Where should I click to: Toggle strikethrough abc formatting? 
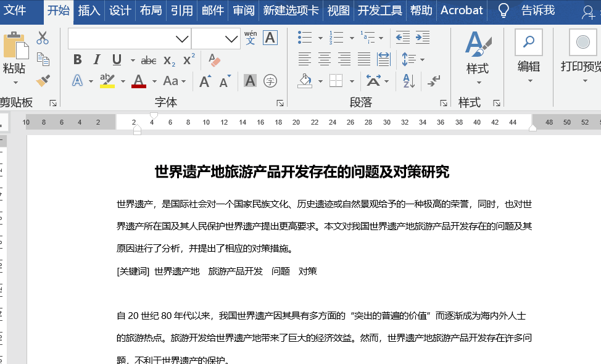(x=148, y=60)
